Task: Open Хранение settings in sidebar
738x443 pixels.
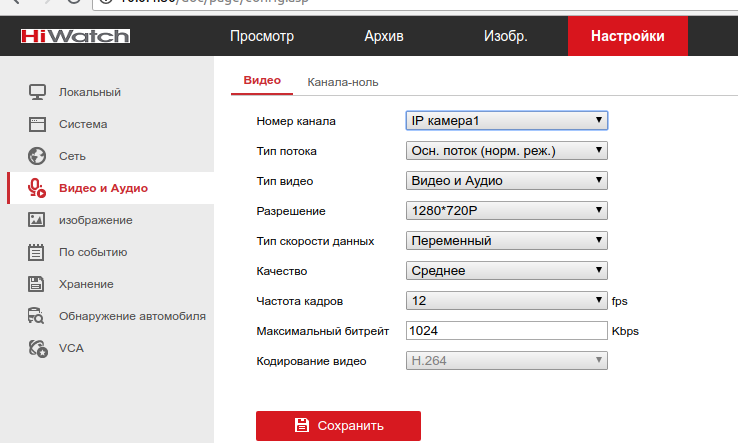Action: [x=86, y=284]
